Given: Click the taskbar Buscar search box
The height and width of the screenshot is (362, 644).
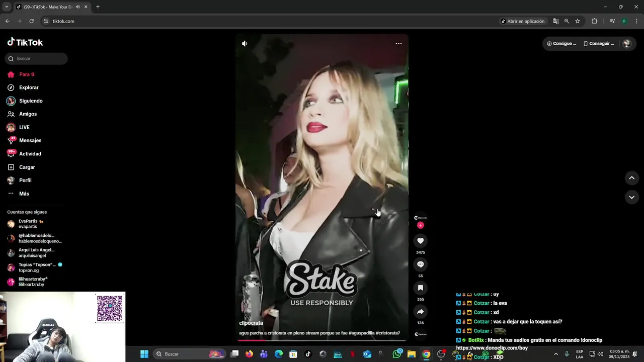Looking at the screenshot, I should [190, 354].
